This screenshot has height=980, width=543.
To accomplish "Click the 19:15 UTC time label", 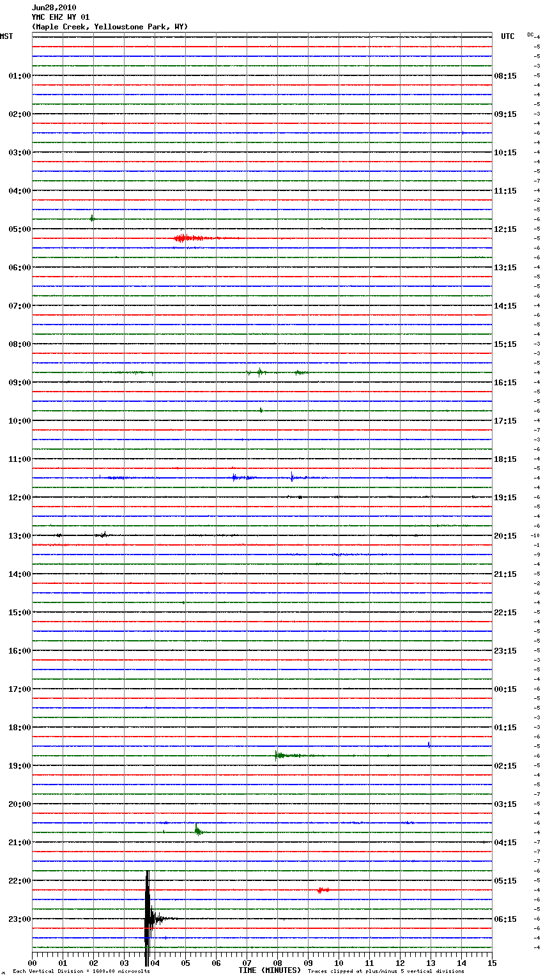I will 505,498.
